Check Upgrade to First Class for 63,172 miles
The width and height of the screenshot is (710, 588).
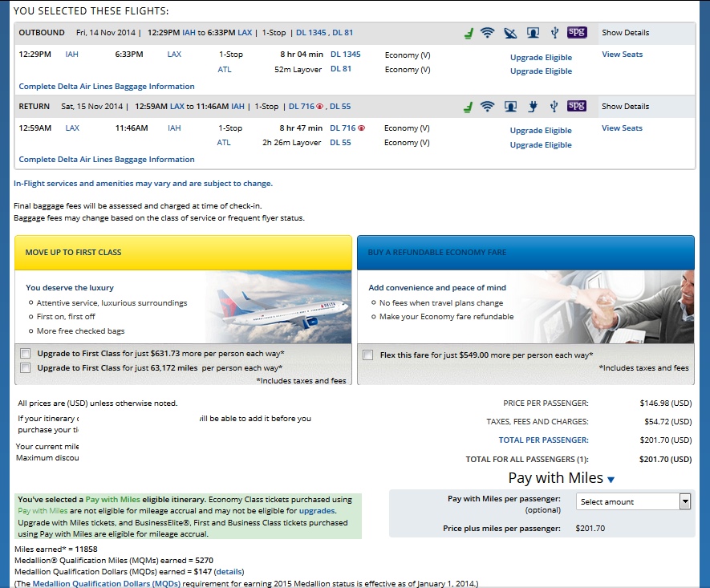tap(26, 368)
